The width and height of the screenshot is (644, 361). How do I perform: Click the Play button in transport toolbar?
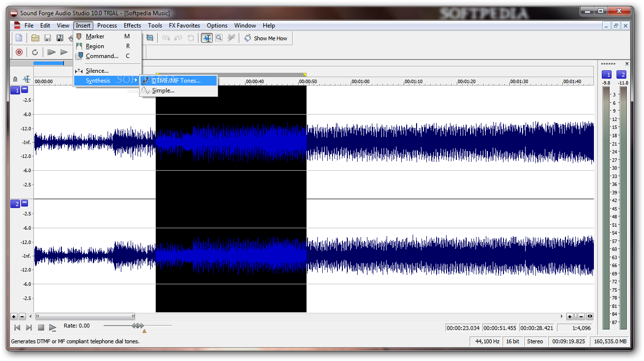[x=64, y=52]
